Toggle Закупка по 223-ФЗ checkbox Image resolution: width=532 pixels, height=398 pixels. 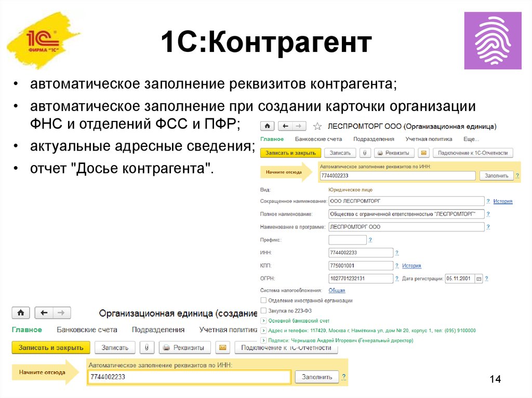click(263, 310)
